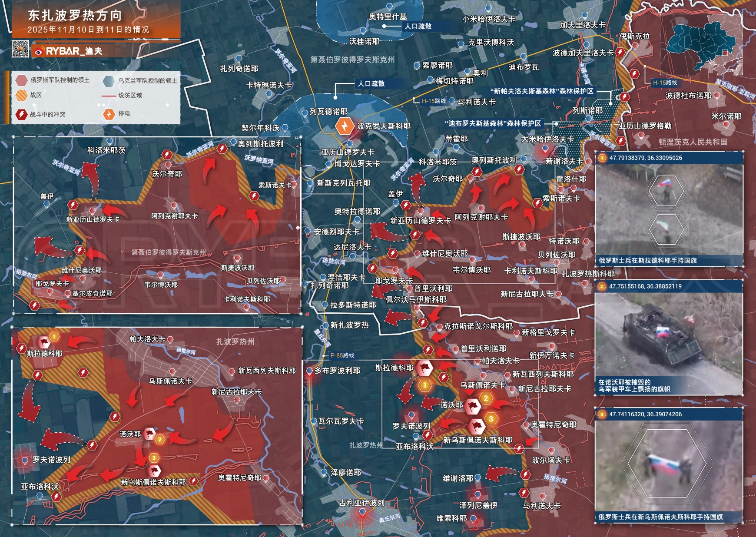Click badge 3 beside coordinates 47.74116320
The image size is (756, 537).
[x=602, y=414]
